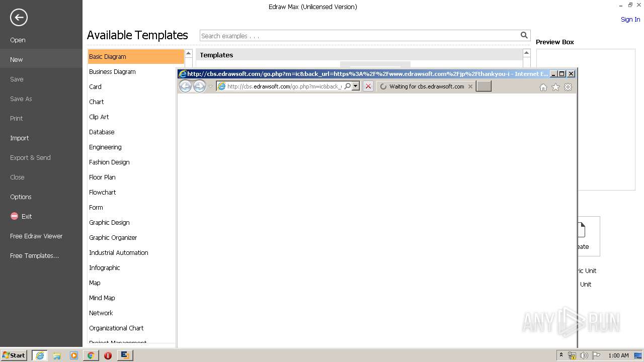Click the IE address bar URL field
Image resolution: width=644 pixels, height=362 pixels.
(284, 86)
